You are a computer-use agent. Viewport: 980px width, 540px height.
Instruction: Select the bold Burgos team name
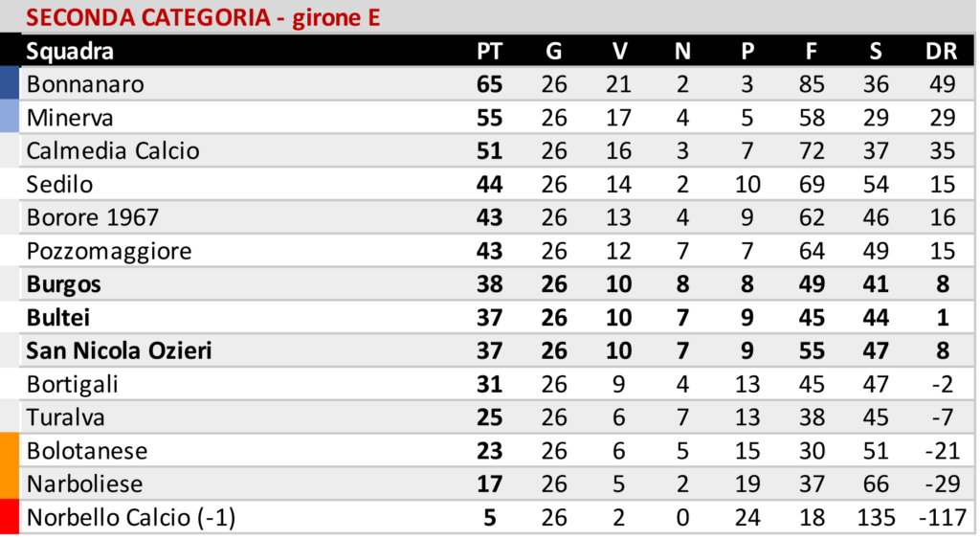coord(64,284)
